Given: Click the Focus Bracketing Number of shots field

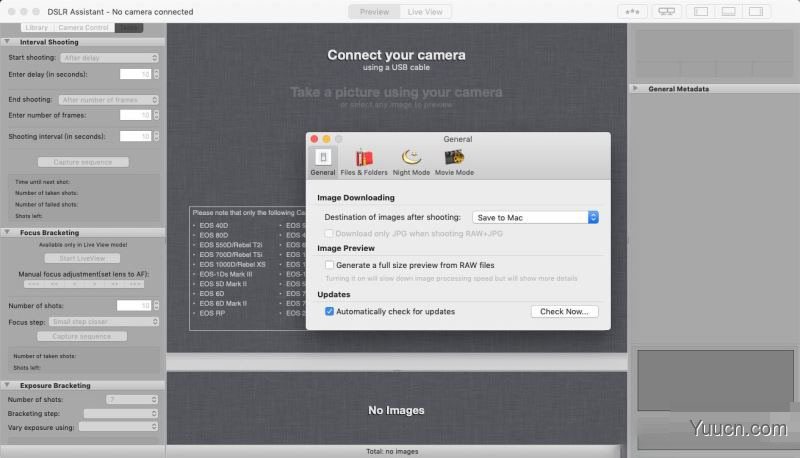Looking at the screenshot, I should 134,305.
